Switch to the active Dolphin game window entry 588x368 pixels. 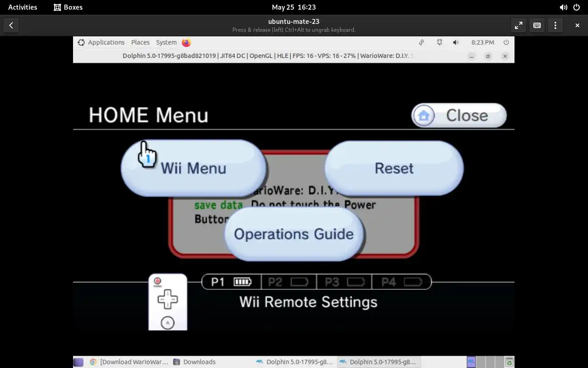point(378,362)
